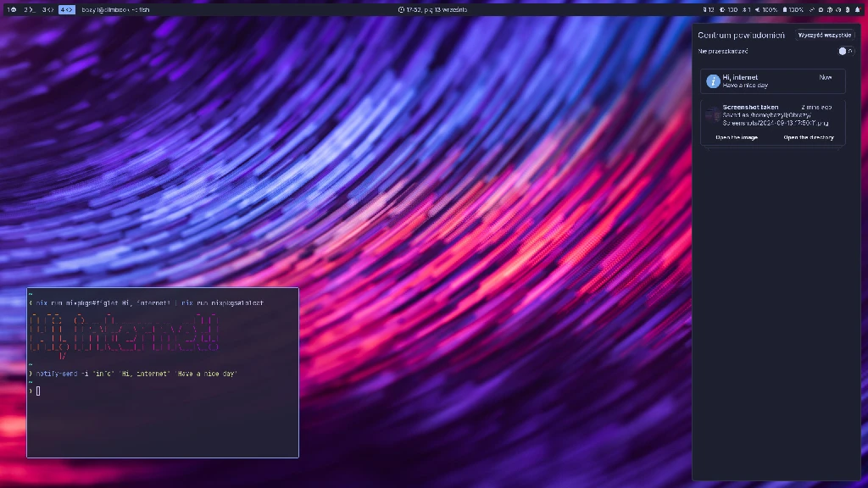Toggle the Nie przeszkadzać switch
The image size is (868, 488).
click(846, 51)
